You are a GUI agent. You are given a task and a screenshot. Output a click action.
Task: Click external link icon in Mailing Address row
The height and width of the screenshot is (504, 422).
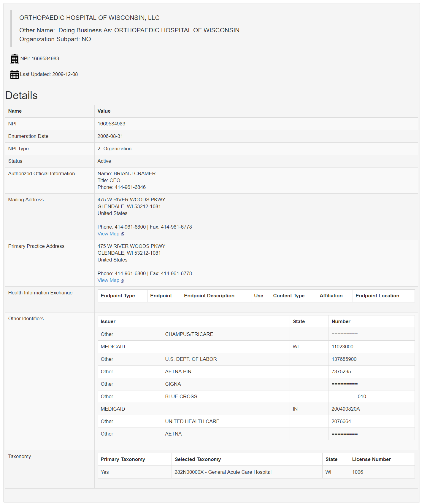coord(123,234)
